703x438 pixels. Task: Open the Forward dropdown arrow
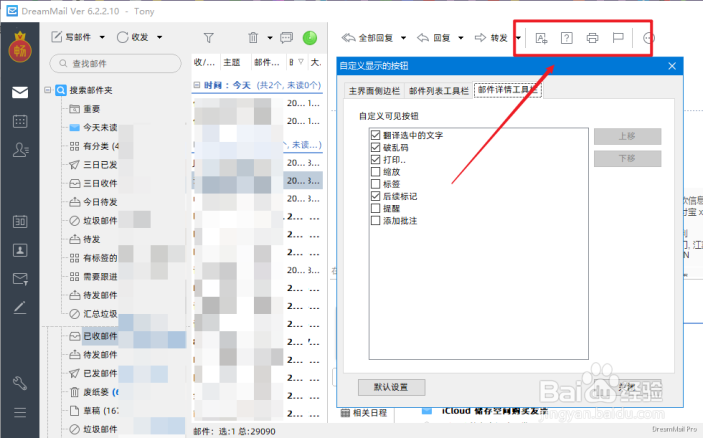518,38
